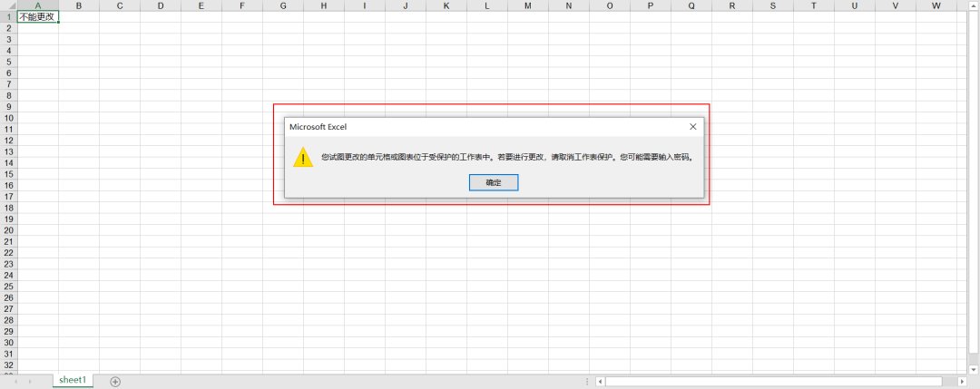The image size is (980, 389).
Task: Add a new sheet with plus button
Action: pyautogui.click(x=115, y=382)
